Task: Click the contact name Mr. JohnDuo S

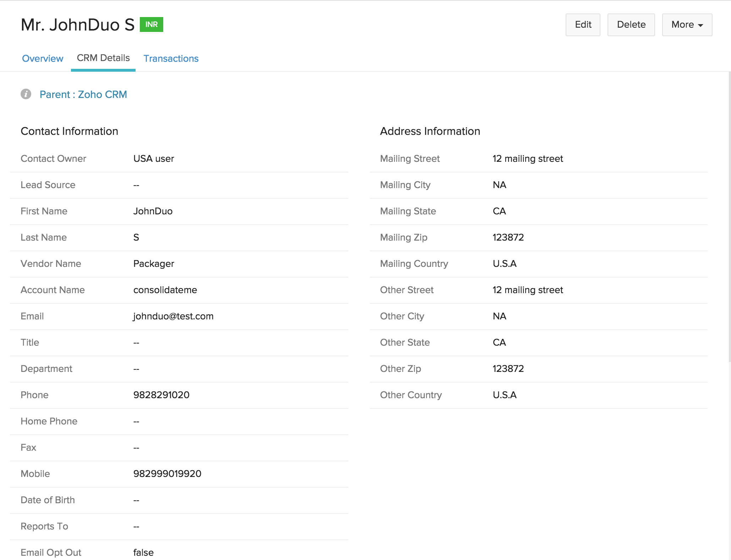Action: tap(78, 24)
